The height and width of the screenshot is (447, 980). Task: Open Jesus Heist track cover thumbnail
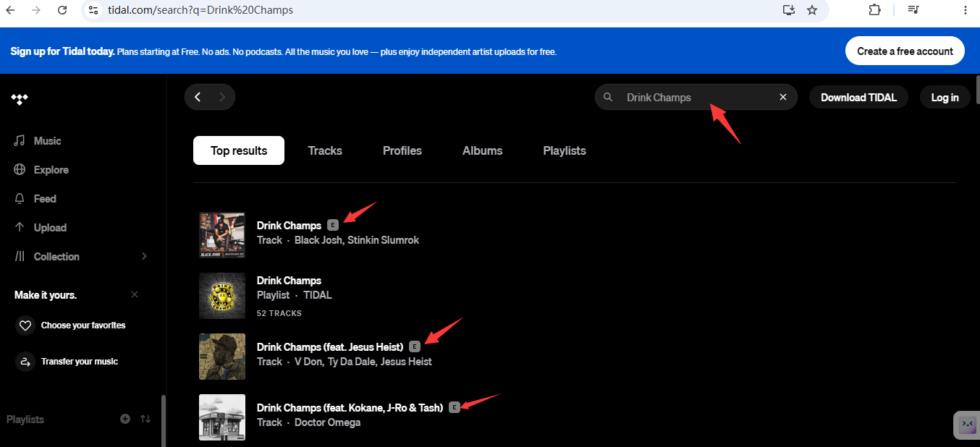point(222,357)
